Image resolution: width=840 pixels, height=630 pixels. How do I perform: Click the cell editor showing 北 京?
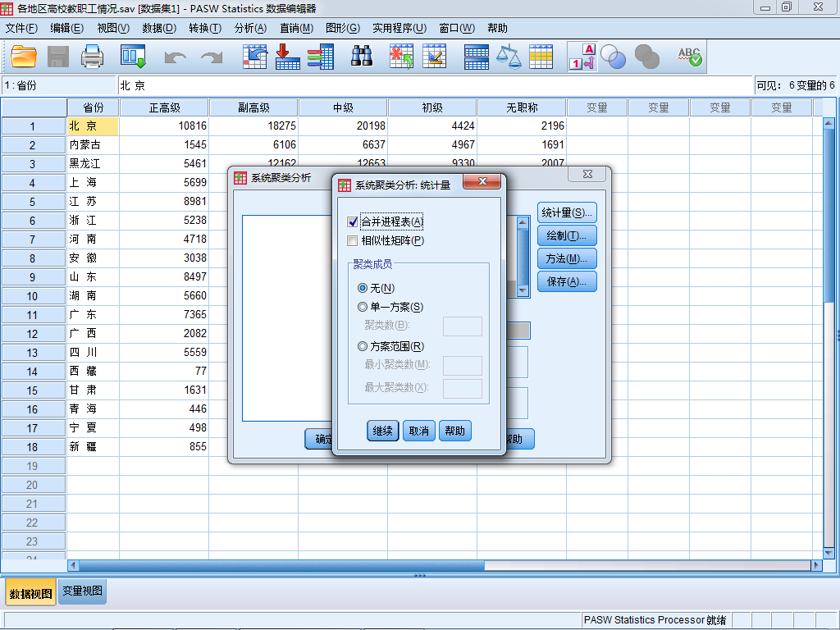[x=435, y=85]
